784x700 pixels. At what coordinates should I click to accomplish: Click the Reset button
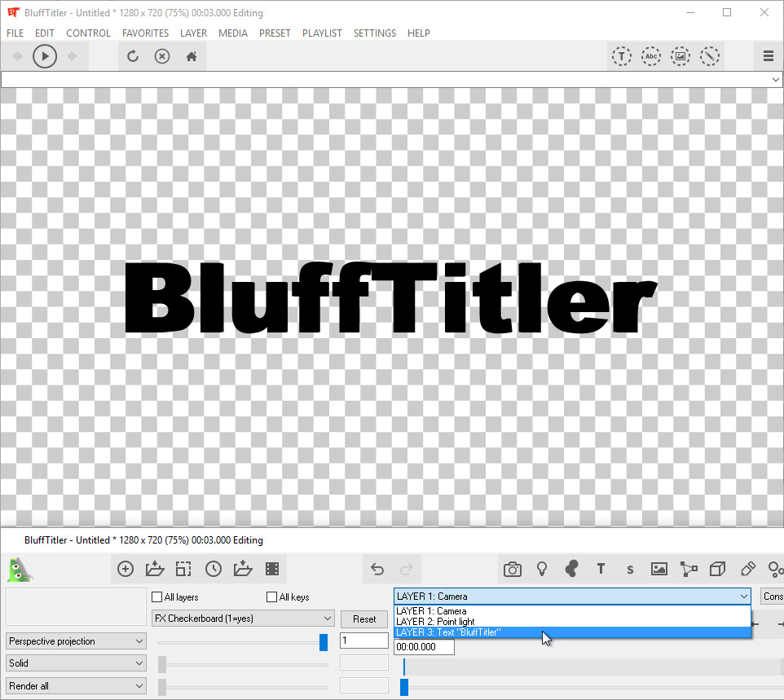364,619
